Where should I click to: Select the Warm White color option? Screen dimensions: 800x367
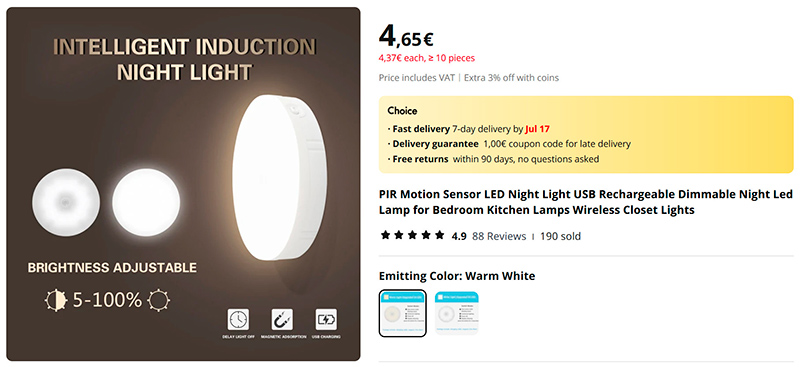coord(403,313)
